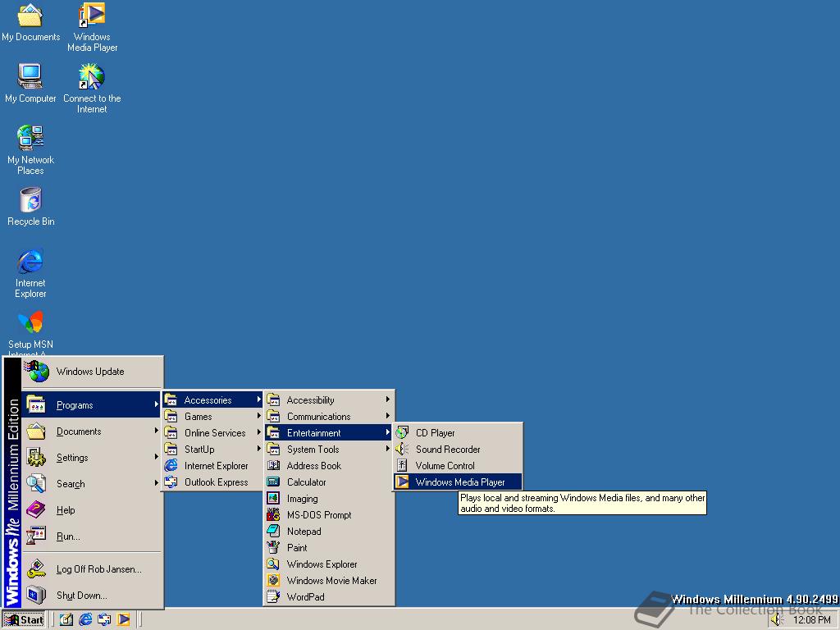
Task: Open Documents submenu in Start menu
Action: 92,431
